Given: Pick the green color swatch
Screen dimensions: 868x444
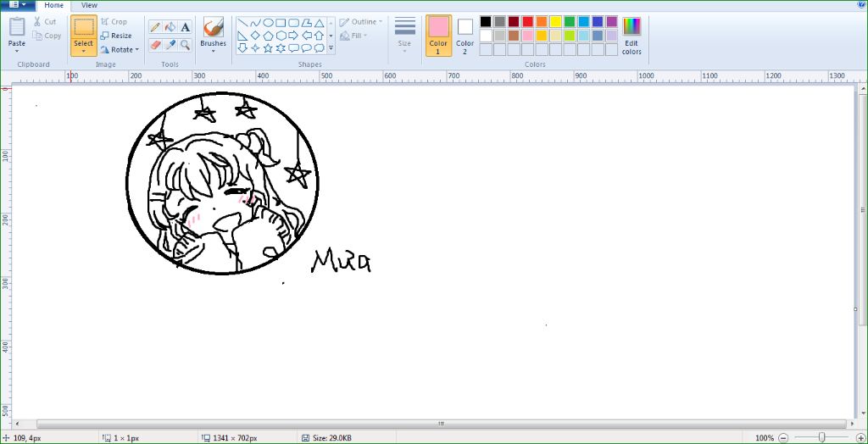Looking at the screenshot, I should coord(570,21).
